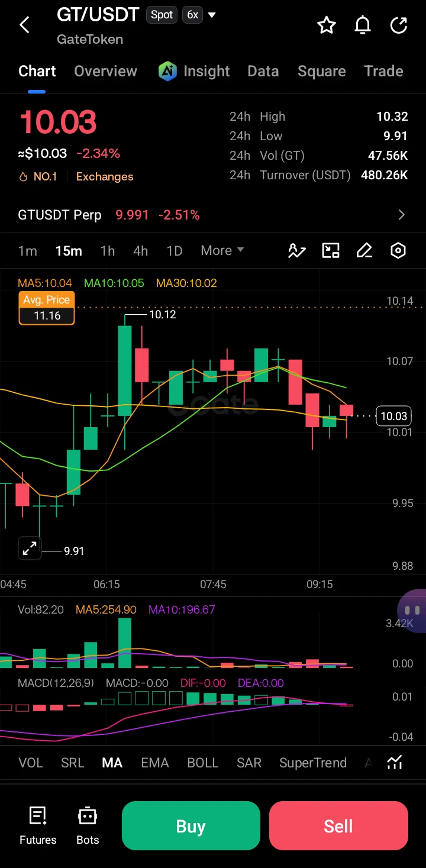Viewport: 426px width, 868px height.
Task: Tap the 24h Vol (GT) 47.56K value
Action: pos(388,156)
